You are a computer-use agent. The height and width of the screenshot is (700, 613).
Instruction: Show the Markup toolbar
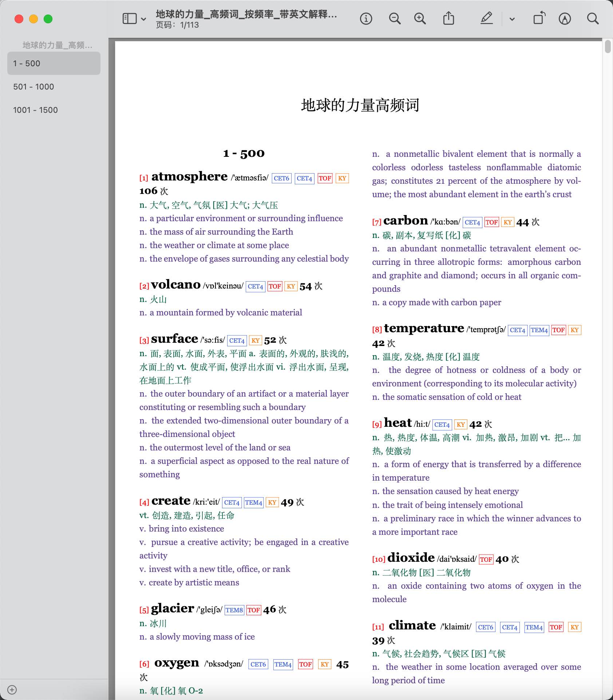565,19
